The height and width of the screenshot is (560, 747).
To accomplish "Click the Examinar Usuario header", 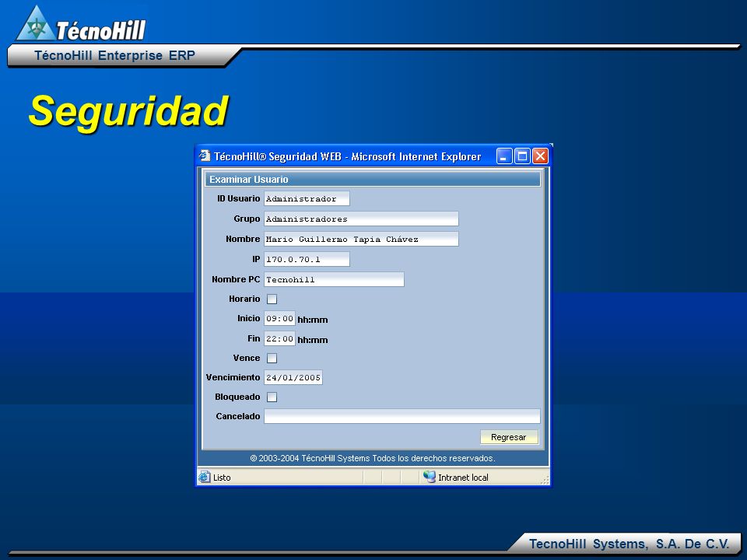I will coord(373,180).
